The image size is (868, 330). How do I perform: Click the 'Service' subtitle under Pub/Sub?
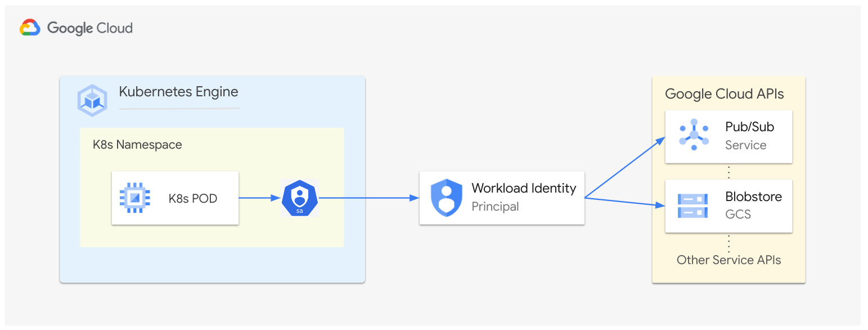coord(746,145)
